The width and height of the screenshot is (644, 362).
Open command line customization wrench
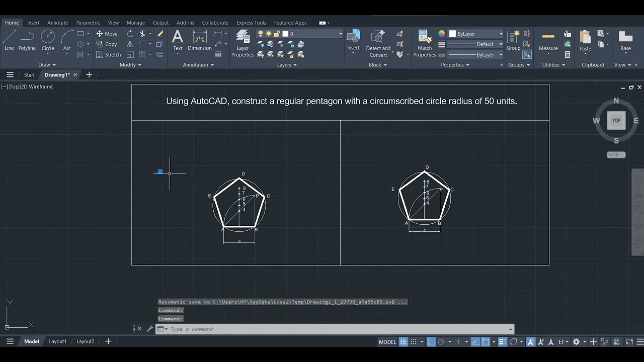(x=149, y=329)
